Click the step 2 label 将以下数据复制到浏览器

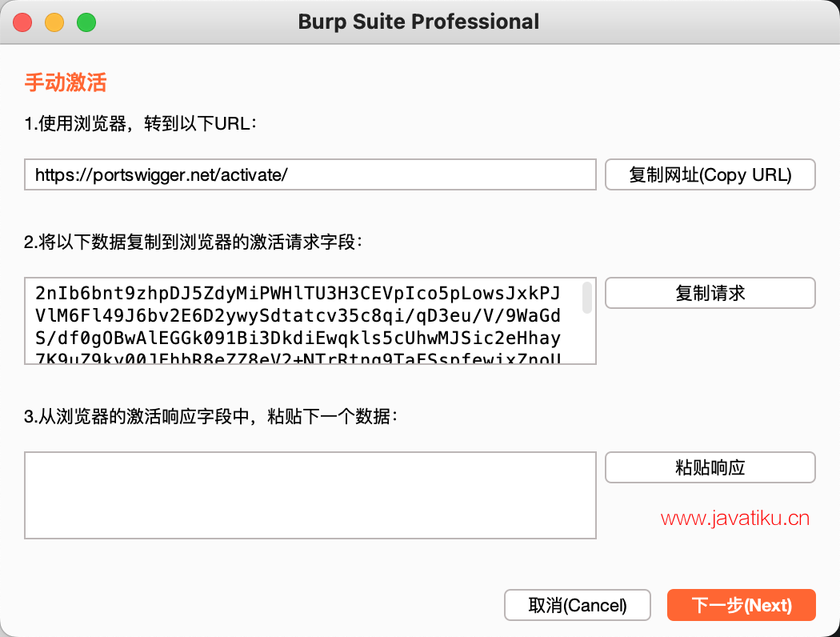point(194,242)
